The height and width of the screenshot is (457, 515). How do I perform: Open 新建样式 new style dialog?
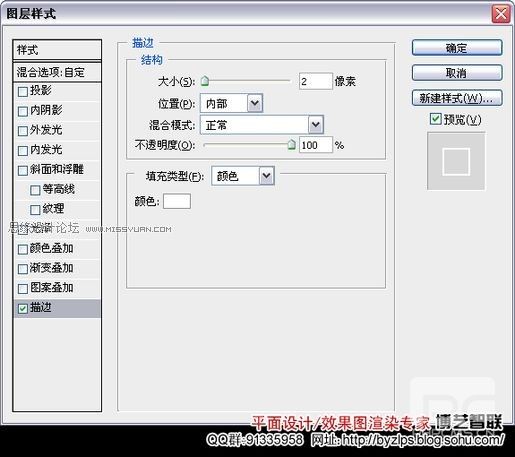click(x=457, y=98)
